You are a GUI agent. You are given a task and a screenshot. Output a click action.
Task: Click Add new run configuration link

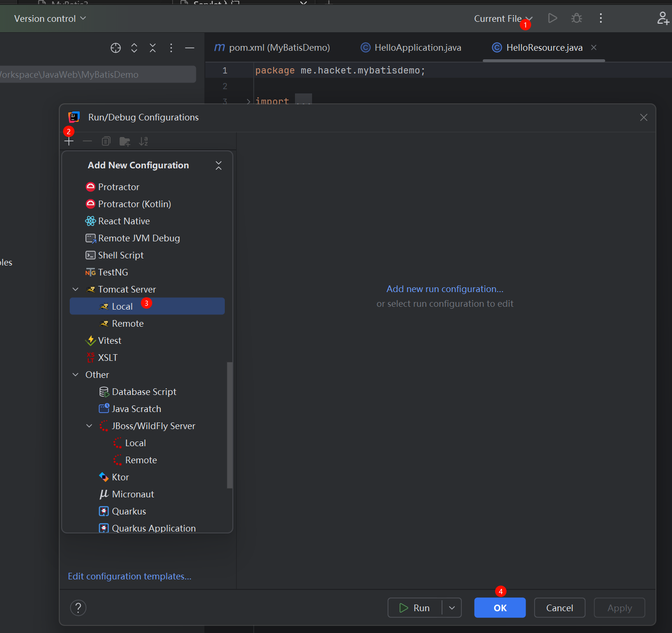pos(445,289)
